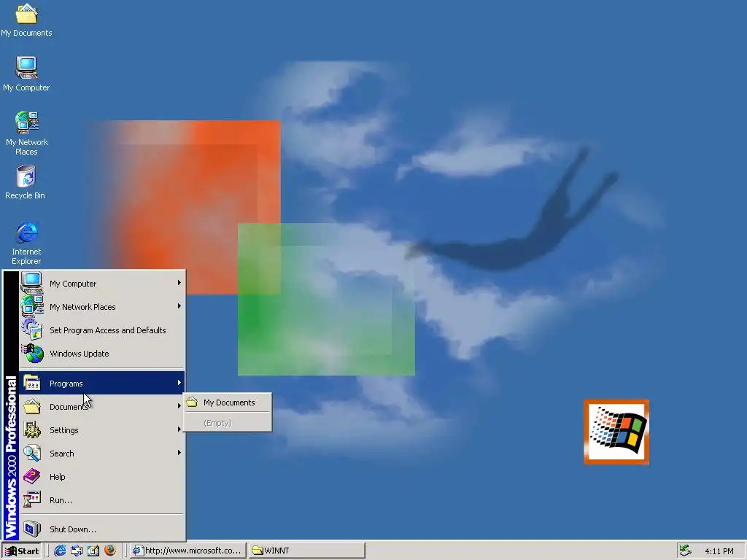Click Shut Down icon in Start menu
Screen dimensions: 747x560
32,529
